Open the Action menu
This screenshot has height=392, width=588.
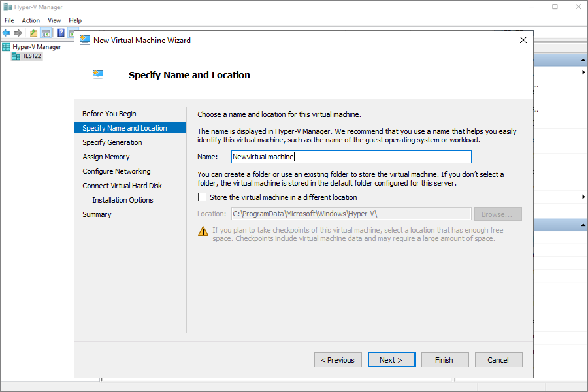(30, 20)
